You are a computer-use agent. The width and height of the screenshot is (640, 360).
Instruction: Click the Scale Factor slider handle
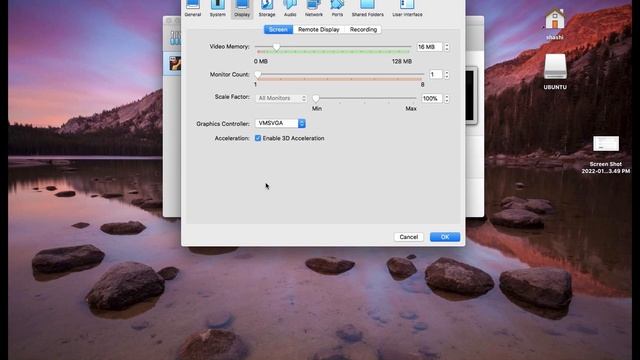(316, 98)
